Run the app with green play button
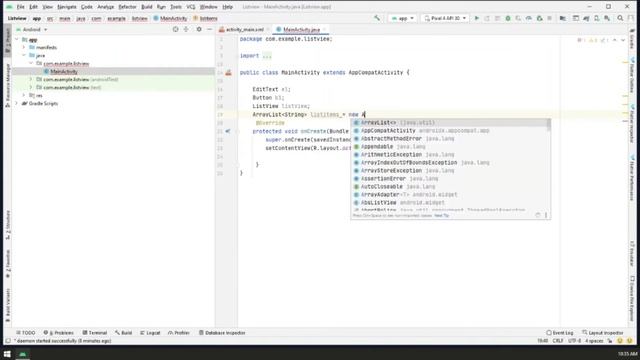The width and height of the screenshot is (640, 360). point(476,18)
